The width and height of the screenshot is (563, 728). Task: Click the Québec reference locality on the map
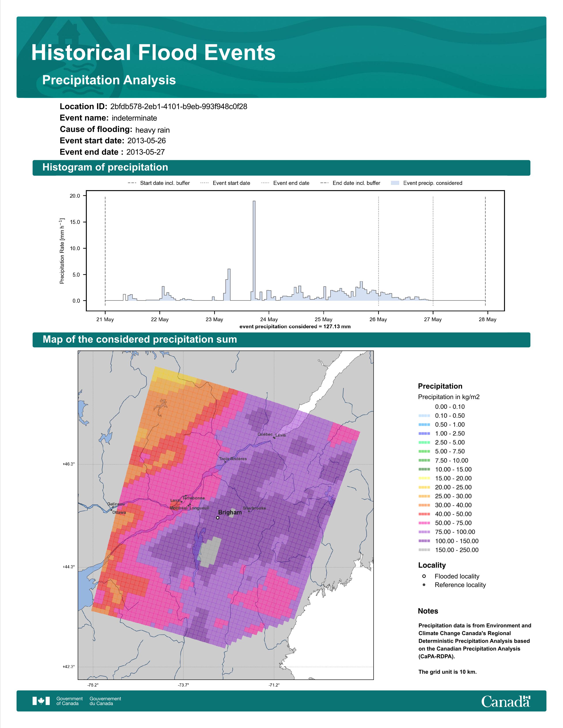pos(274,438)
